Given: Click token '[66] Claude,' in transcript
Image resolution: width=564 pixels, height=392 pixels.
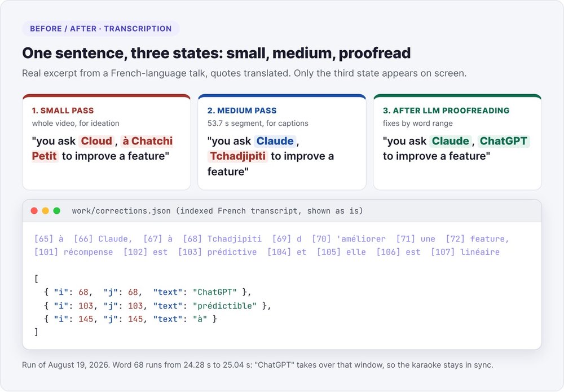Looking at the screenshot, I should tap(103, 239).
